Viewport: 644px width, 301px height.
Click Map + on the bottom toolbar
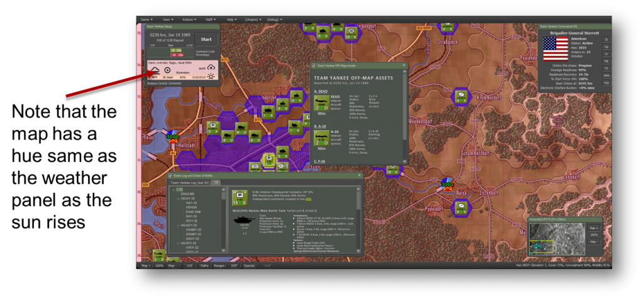click(x=145, y=266)
